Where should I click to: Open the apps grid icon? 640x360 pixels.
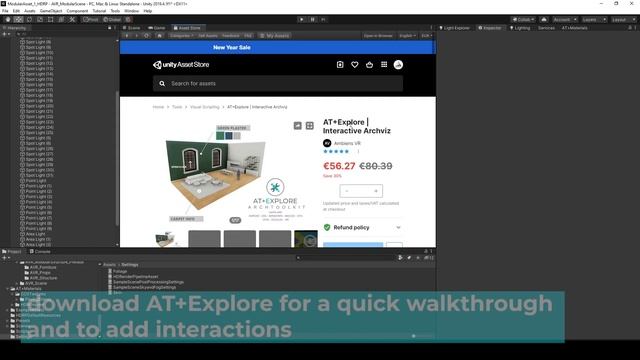pos(384,64)
